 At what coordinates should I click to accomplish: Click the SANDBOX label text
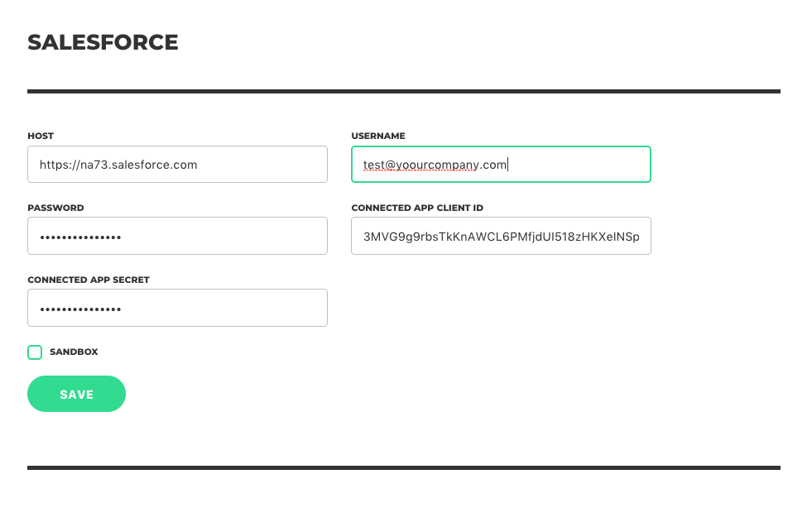[x=74, y=352]
